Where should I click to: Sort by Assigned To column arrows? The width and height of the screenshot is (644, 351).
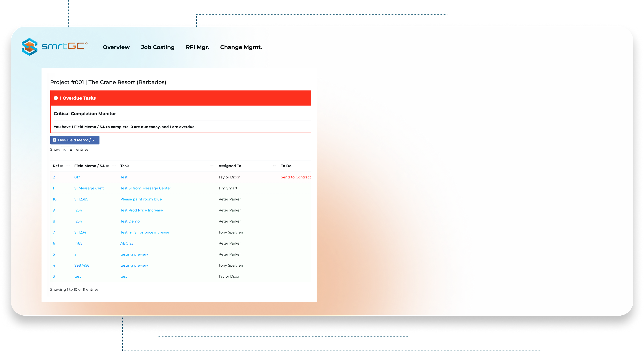[274, 166]
